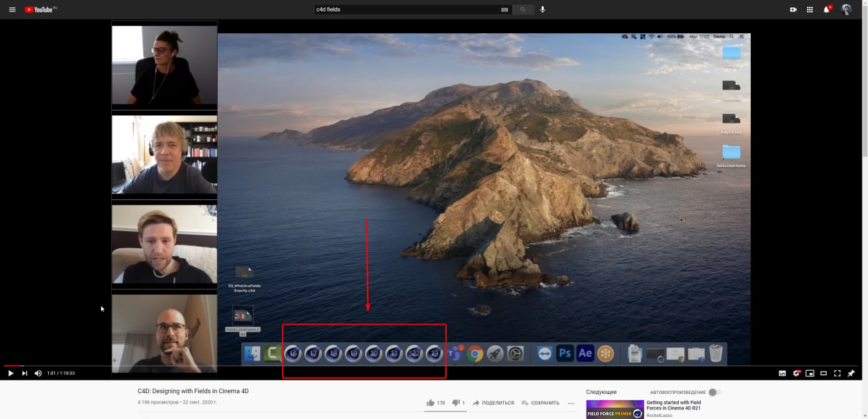Open Microsoft Teams in the dock
The height and width of the screenshot is (419, 868).
454,353
